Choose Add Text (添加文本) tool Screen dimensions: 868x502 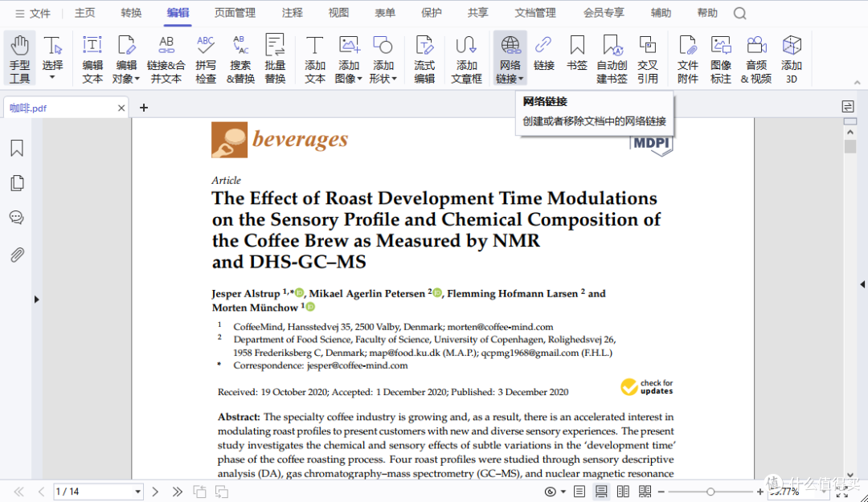314,59
